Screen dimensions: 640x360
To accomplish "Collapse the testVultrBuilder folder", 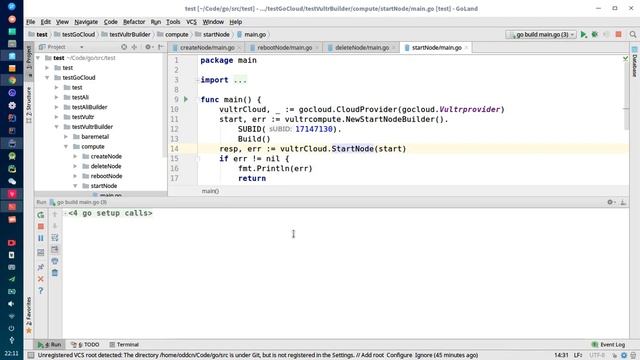I will point(57,127).
